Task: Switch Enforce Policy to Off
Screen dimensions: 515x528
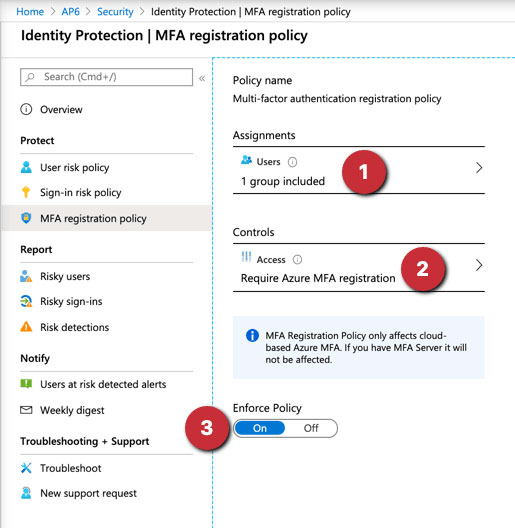Action: 311,428
